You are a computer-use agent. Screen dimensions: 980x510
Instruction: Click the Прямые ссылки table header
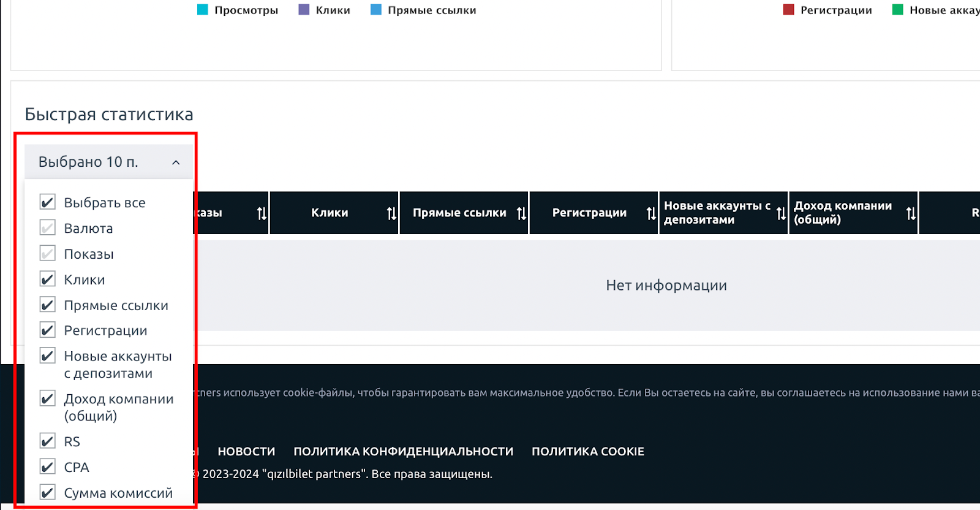(x=464, y=213)
